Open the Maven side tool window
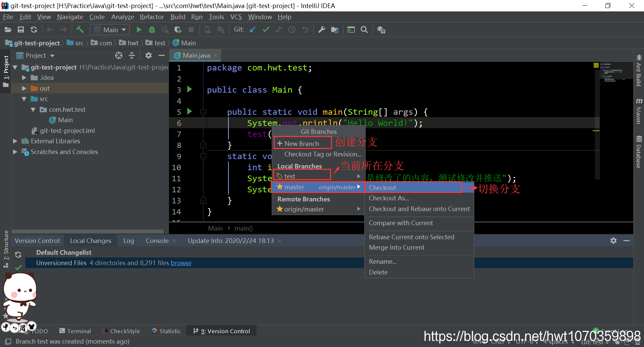 coord(639,111)
